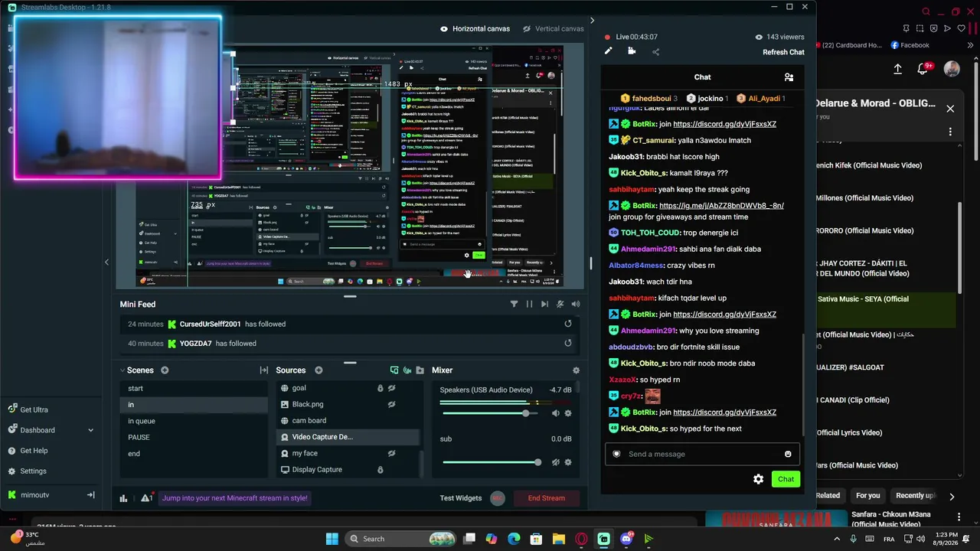Toggle lock on goal source
This screenshot has height=551, width=980.
(380, 388)
